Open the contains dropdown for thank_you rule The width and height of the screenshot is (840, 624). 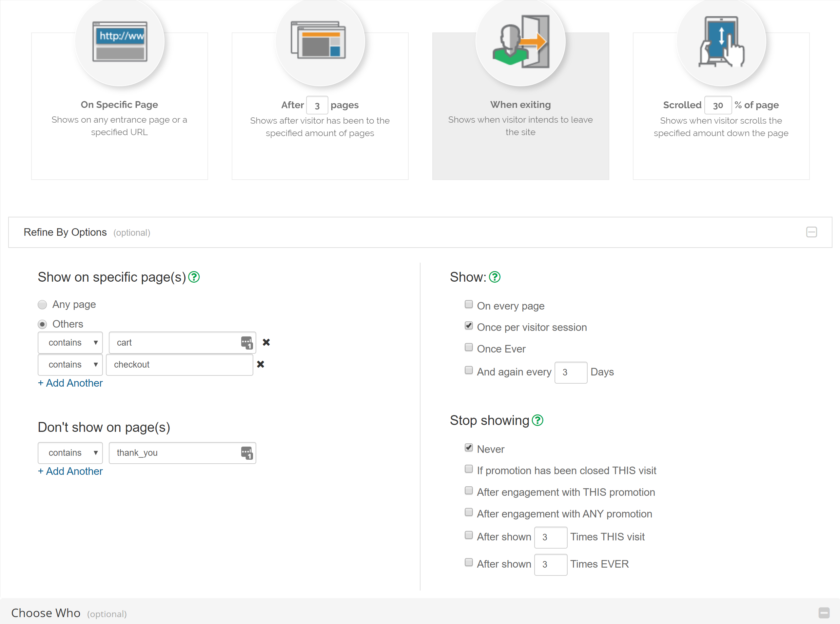[x=70, y=453]
